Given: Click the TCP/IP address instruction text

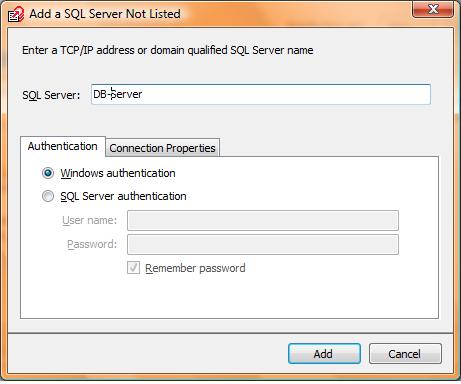Looking at the screenshot, I should [x=168, y=50].
